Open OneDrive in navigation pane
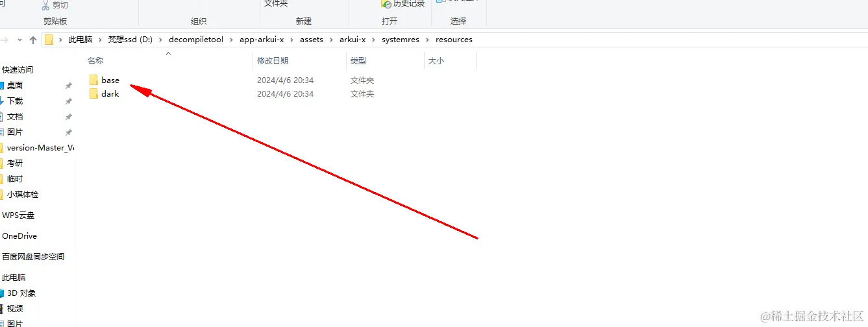Viewport: 868px width, 327px height. click(x=19, y=236)
